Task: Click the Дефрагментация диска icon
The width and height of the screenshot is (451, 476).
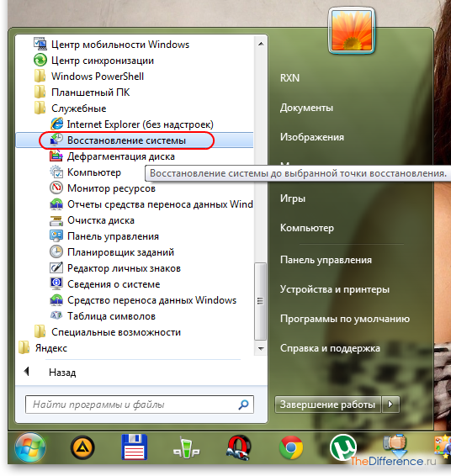Action: [x=56, y=156]
